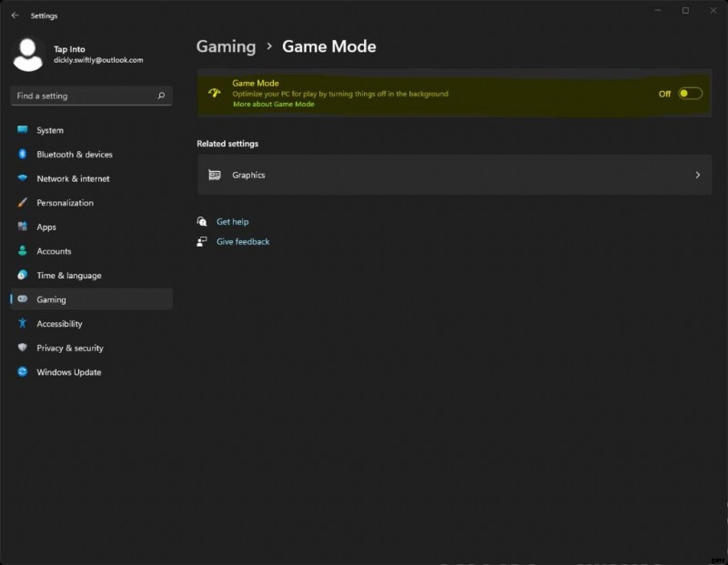Maximize the Settings window
Image resolution: width=728 pixels, height=565 pixels.
[685, 10]
